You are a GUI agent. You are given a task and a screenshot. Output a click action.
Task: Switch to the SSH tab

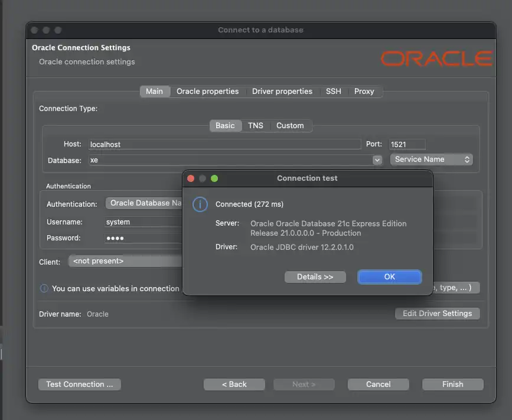(334, 92)
